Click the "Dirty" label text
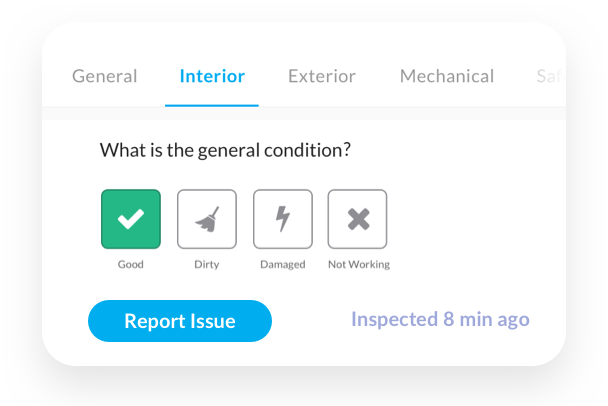Image resolution: width=608 pixels, height=406 pixels. coord(207,265)
